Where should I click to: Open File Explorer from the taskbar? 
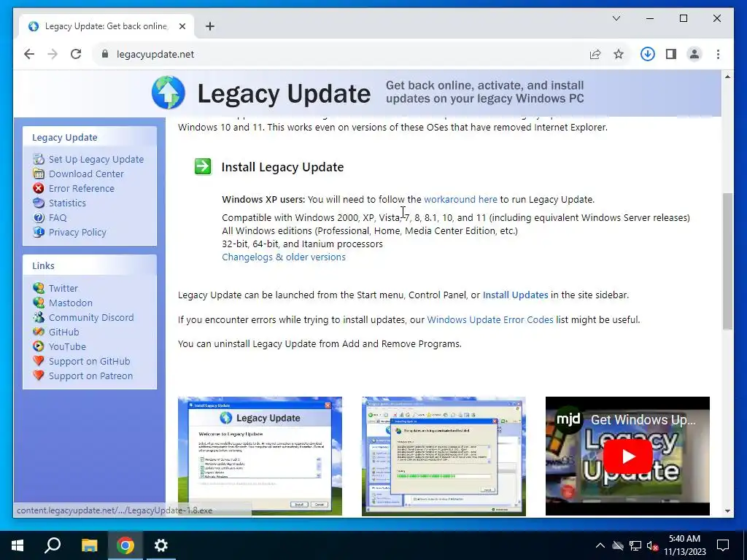tap(89, 545)
